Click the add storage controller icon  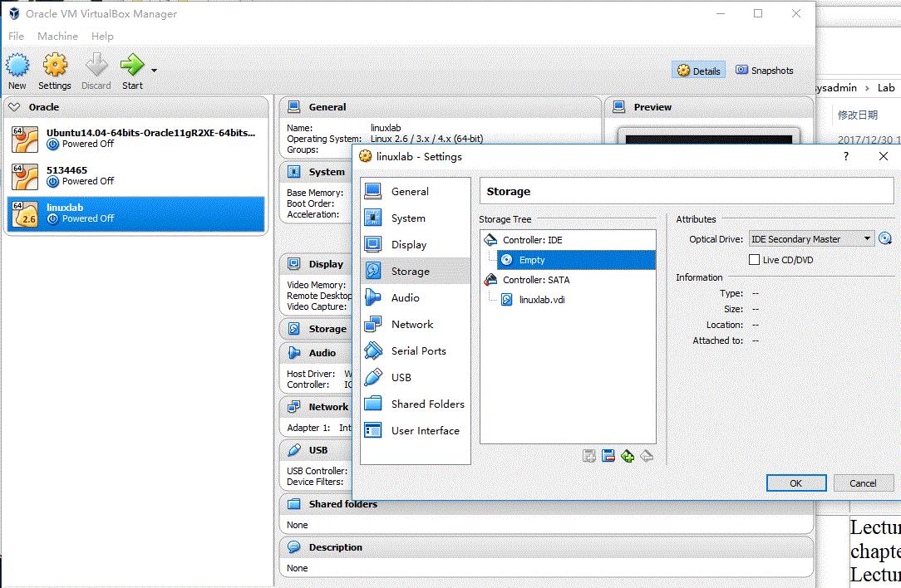tap(628, 456)
